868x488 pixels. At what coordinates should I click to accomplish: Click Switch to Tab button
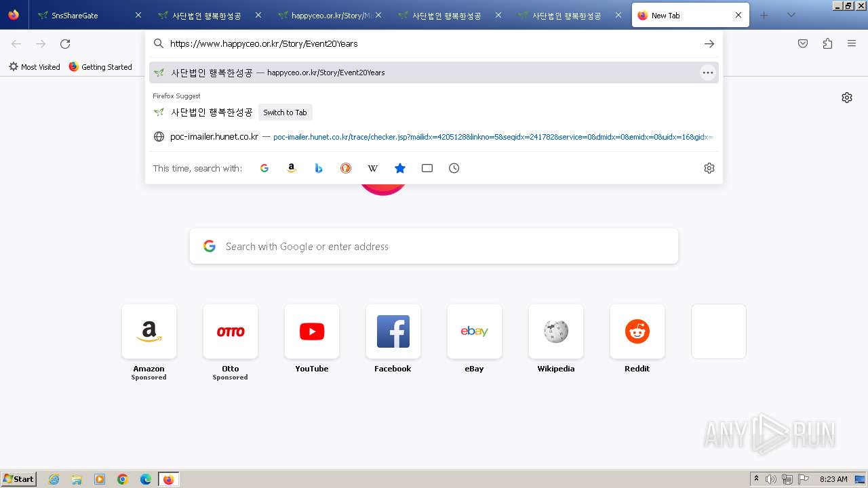tap(285, 113)
